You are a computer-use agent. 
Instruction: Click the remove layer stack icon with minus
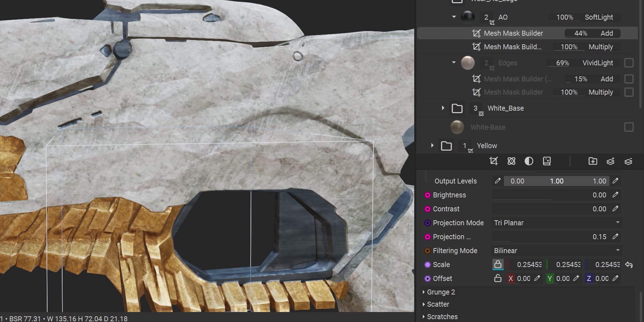[628, 161]
